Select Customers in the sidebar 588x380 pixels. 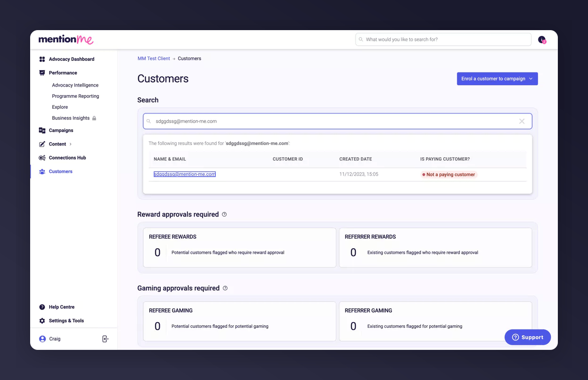pyautogui.click(x=61, y=171)
